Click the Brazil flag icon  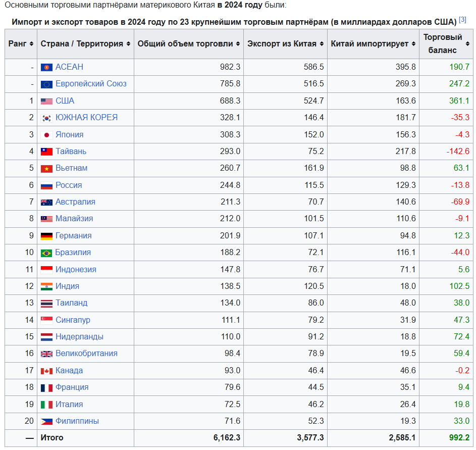(x=46, y=253)
